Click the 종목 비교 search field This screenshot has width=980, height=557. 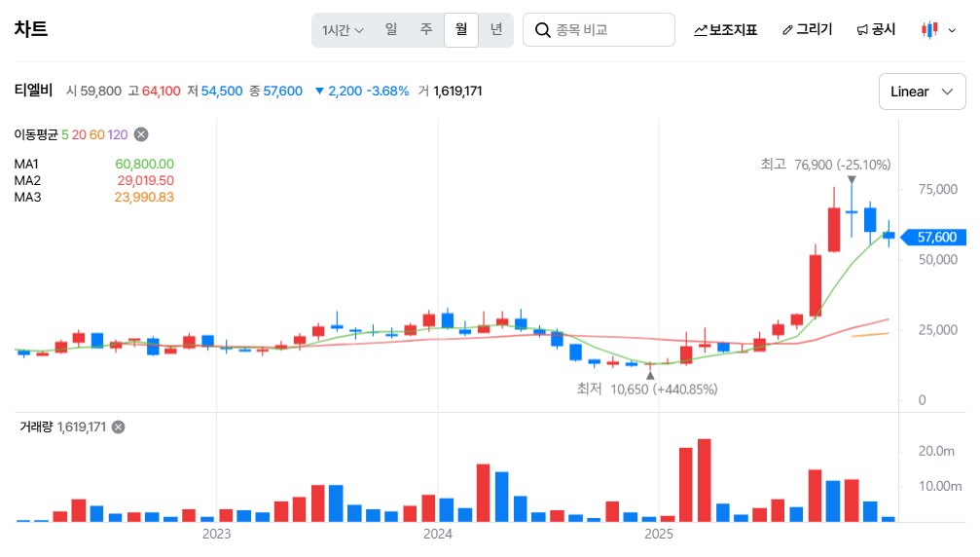click(599, 29)
